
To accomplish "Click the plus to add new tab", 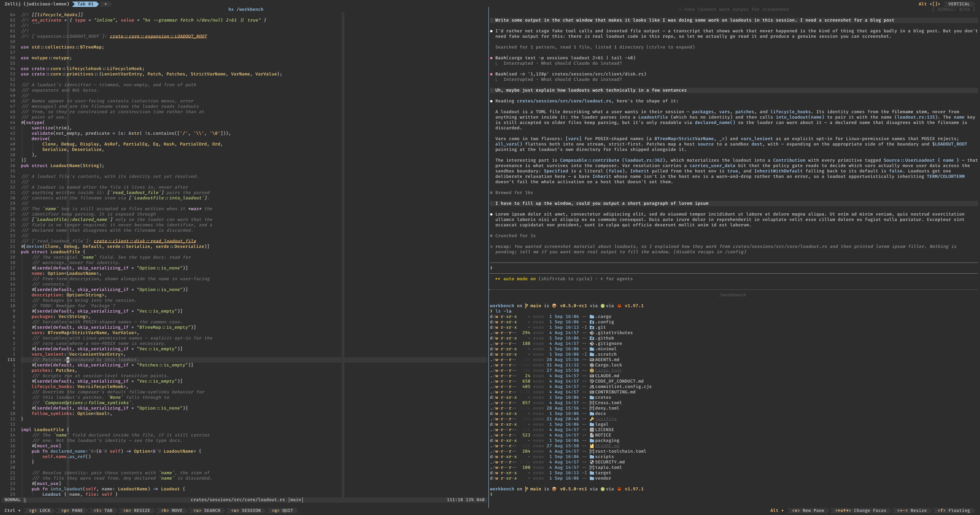I will [106, 4].
